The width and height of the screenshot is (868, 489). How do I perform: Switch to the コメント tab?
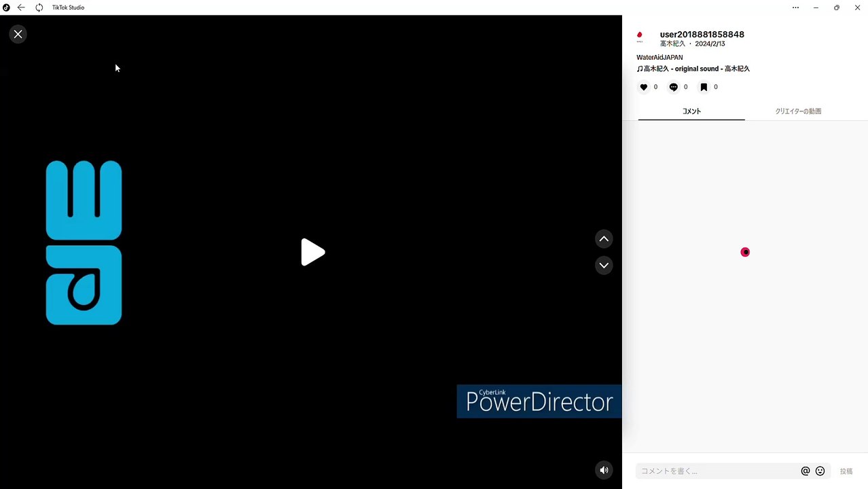691,111
